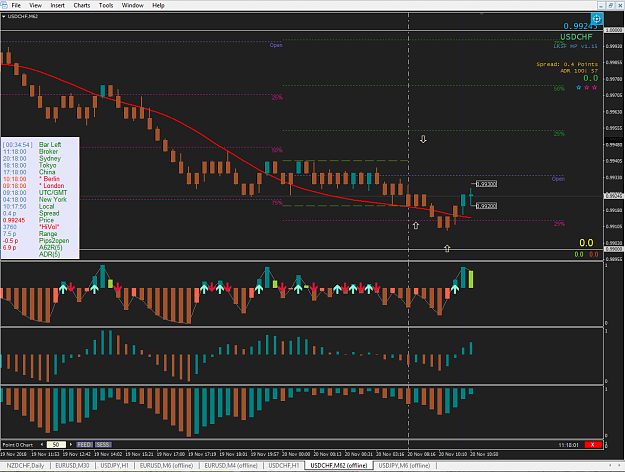Click the purple Open label at top

(x=276, y=45)
